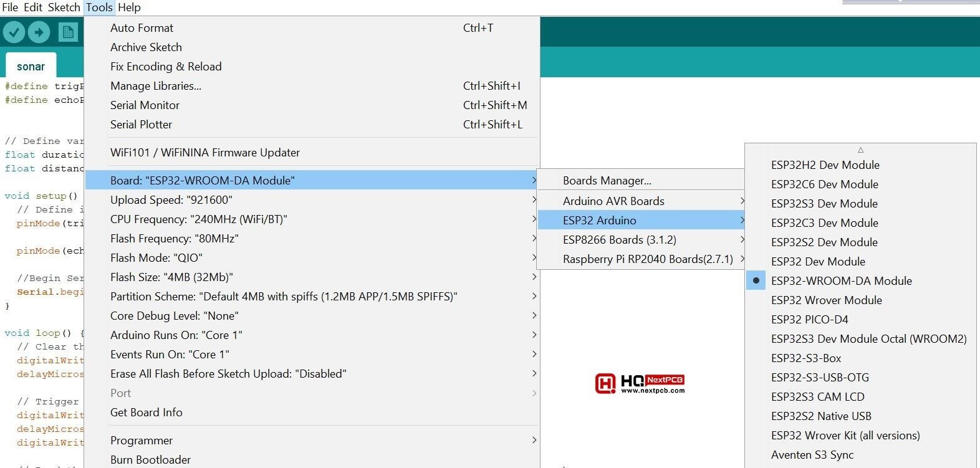
Task: Switch to the sonar tab
Action: click(31, 67)
